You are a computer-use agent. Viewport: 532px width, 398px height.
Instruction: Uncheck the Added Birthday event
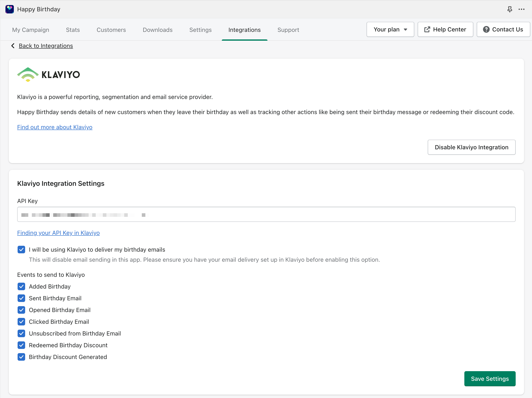[x=21, y=286]
